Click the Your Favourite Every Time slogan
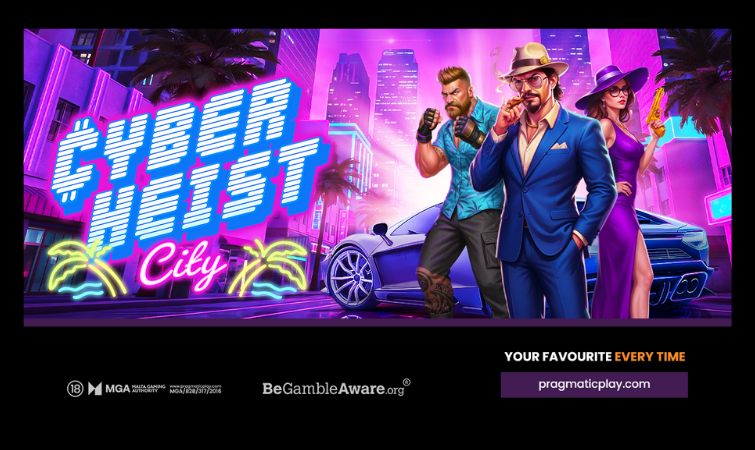 (595, 357)
